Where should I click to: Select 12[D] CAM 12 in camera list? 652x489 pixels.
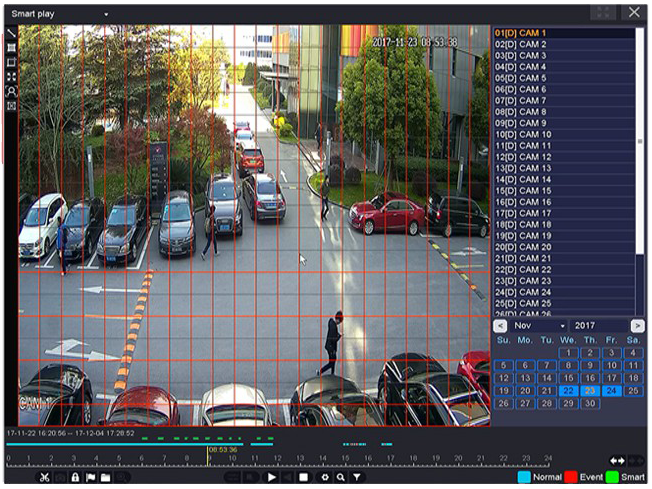[x=564, y=157]
